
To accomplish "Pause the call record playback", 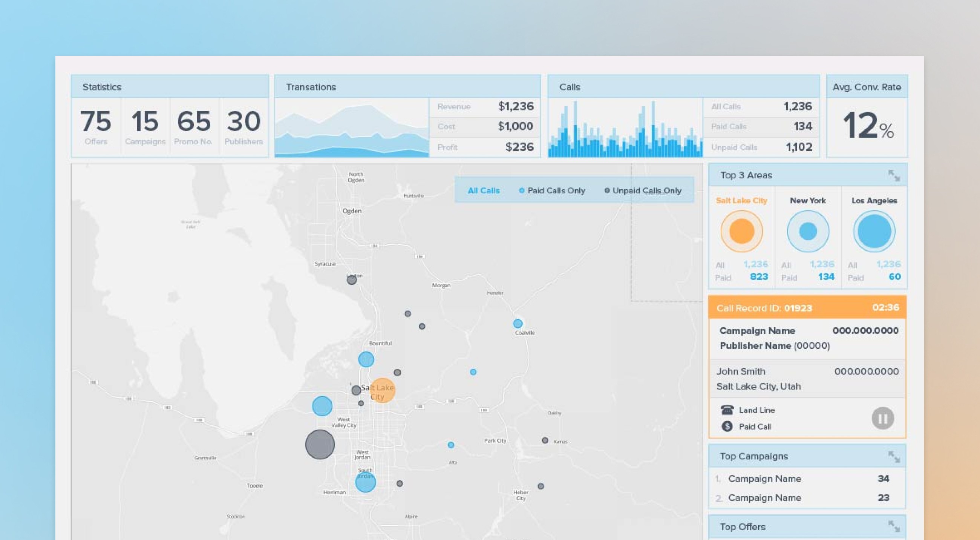I will click(883, 418).
